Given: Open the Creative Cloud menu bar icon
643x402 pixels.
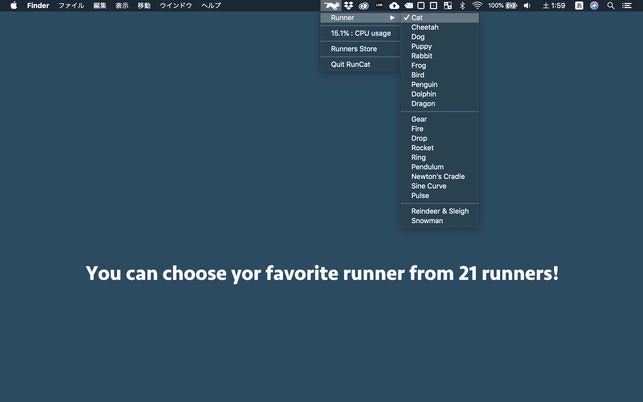Looking at the screenshot, I should [363, 6].
